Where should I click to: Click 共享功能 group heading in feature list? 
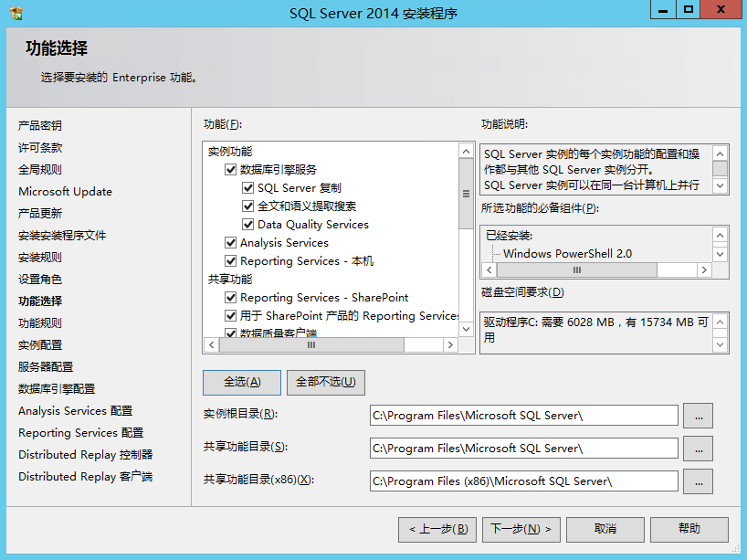coord(230,279)
